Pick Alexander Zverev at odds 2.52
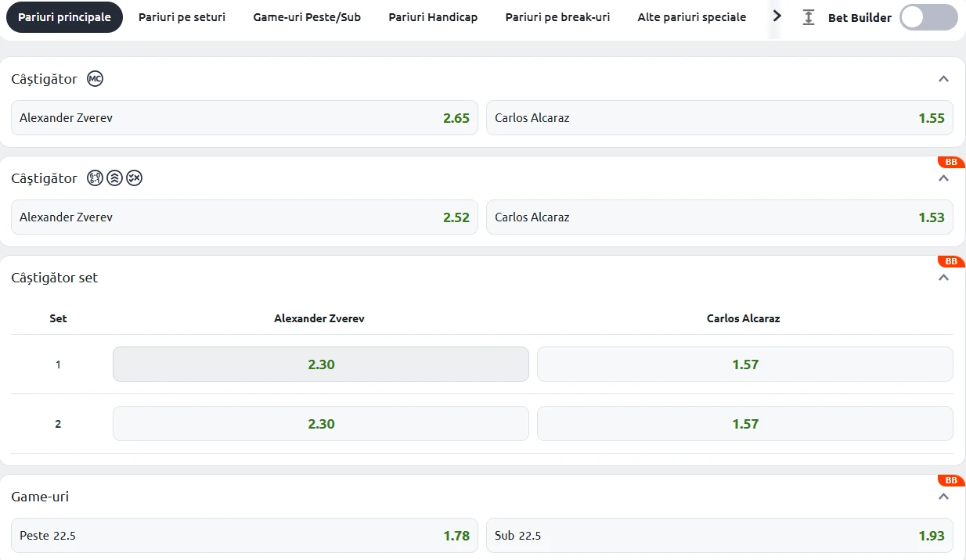The height and width of the screenshot is (560, 966). pyautogui.click(x=244, y=217)
